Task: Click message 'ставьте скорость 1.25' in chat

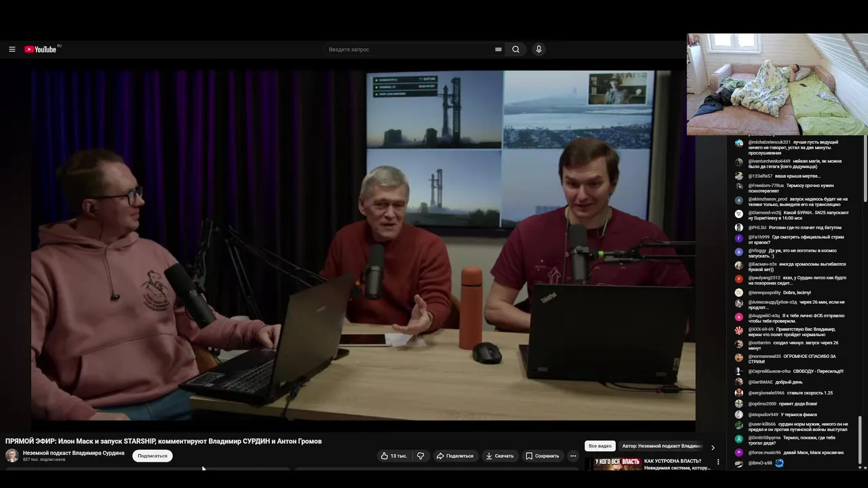Action: coord(810,393)
